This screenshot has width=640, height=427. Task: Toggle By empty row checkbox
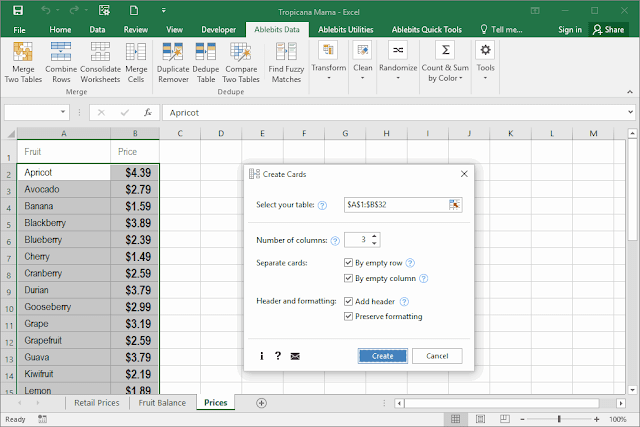(x=348, y=262)
